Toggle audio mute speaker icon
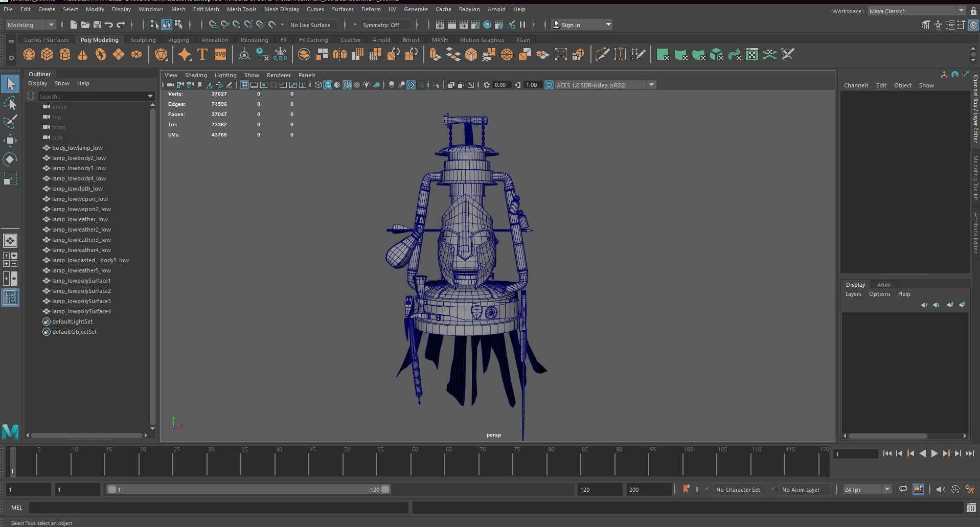Screen dimensions: 980x527 pos(941,490)
